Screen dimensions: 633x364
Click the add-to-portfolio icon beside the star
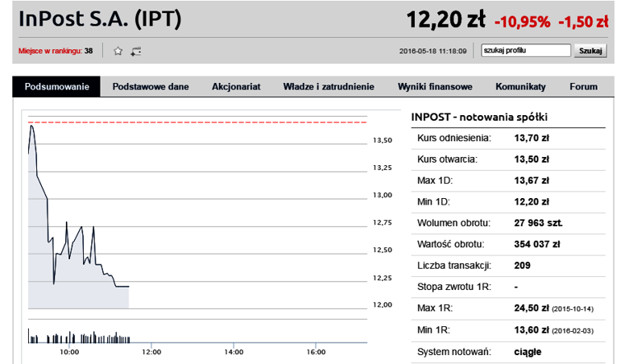click(x=136, y=52)
